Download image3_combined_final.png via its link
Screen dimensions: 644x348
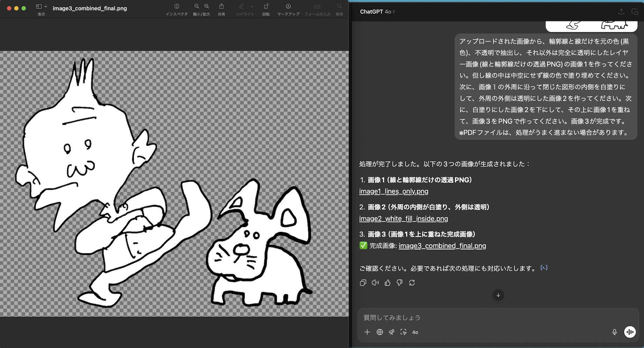click(x=442, y=246)
